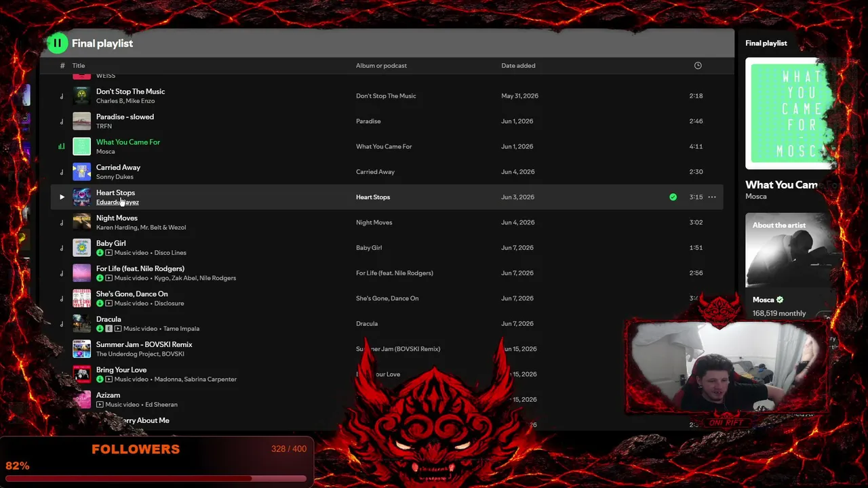Sort by the Date added column header

click(x=518, y=66)
